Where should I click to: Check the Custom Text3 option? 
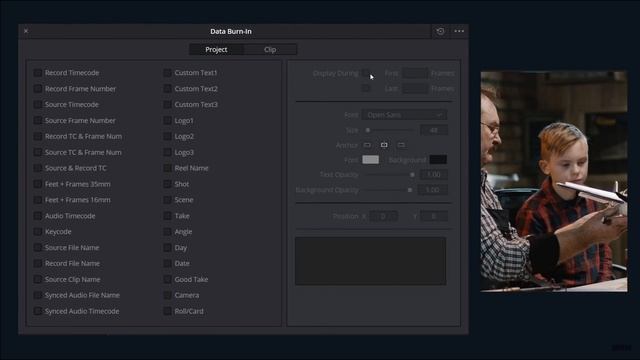point(167,104)
